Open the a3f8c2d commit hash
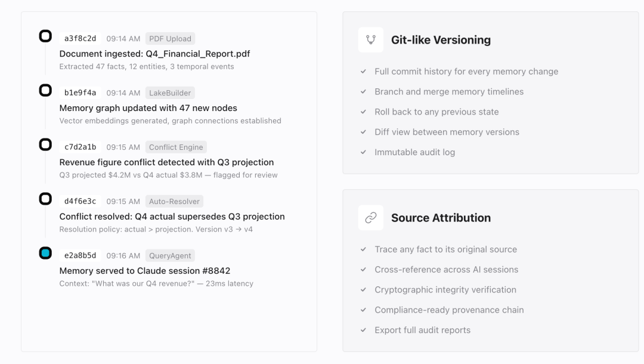The width and height of the screenshot is (644, 364). [80, 39]
